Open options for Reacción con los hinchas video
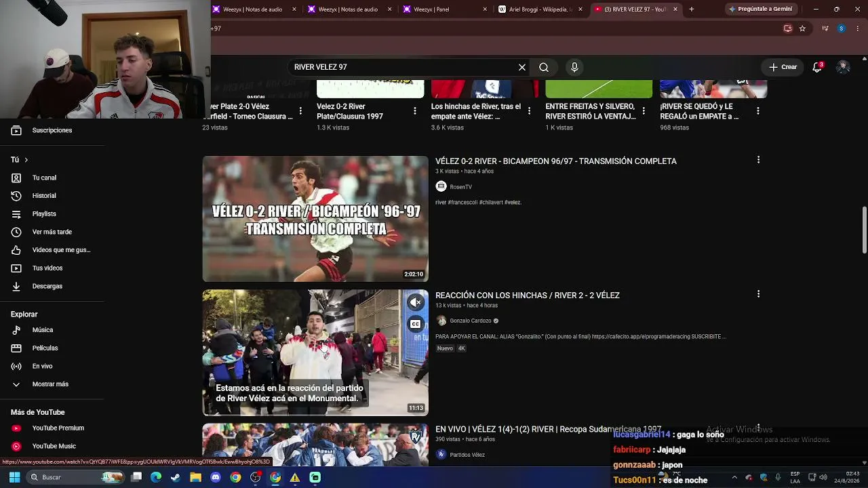Image resolution: width=868 pixels, height=488 pixels. [758, 294]
